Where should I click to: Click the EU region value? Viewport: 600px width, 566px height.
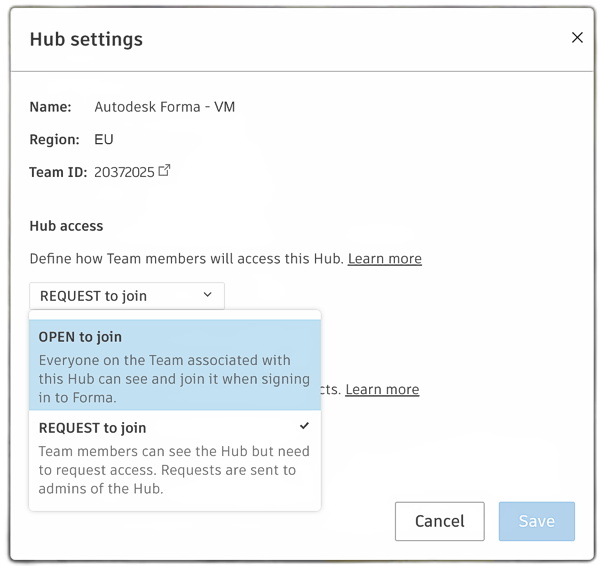pyautogui.click(x=104, y=140)
